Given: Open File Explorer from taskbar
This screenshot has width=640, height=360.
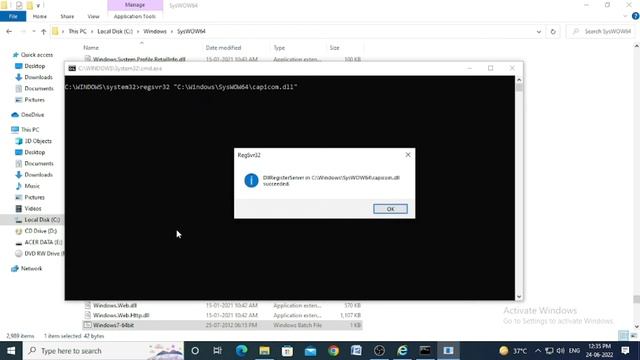Looking at the screenshot, I should point(264,351).
